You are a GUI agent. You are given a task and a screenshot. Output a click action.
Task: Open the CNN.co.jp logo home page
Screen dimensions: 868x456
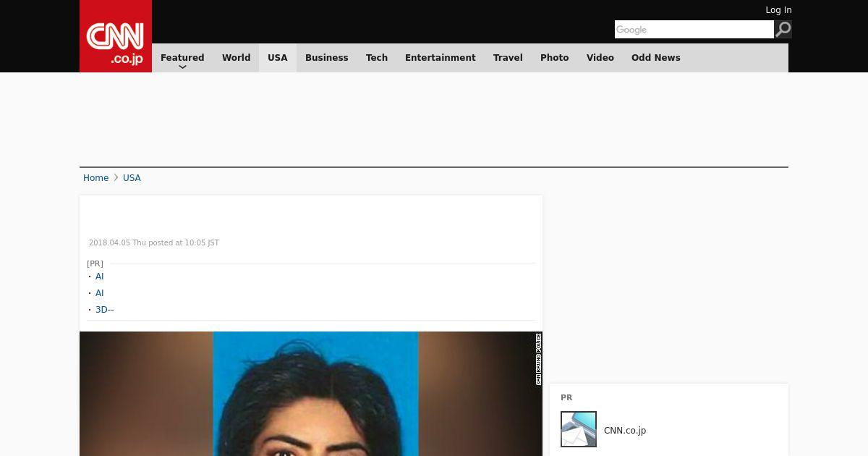click(116, 36)
